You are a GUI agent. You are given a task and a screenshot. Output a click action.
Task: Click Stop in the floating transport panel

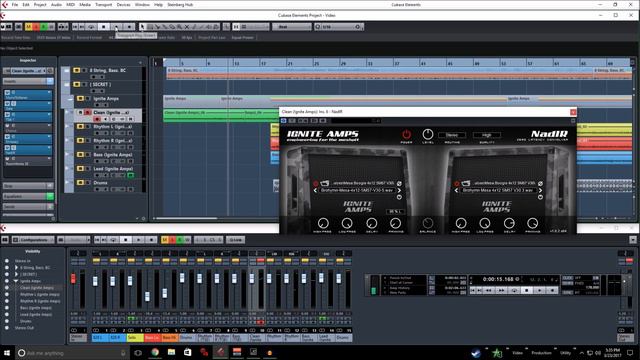coord(527,290)
